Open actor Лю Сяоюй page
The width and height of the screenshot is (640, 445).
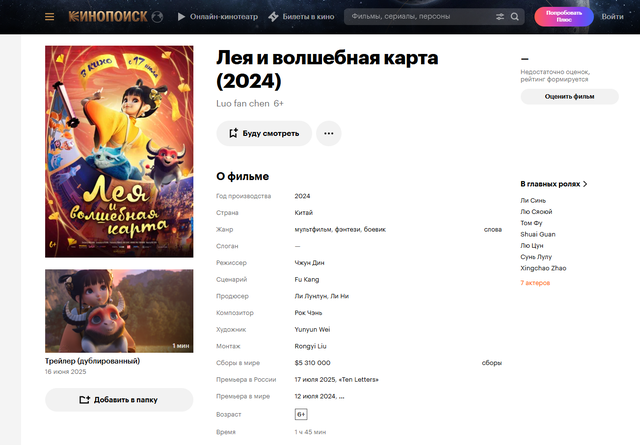(536, 211)
